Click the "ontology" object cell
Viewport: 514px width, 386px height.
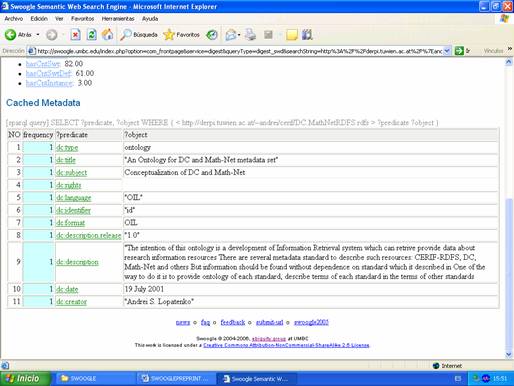coord(311,147)
